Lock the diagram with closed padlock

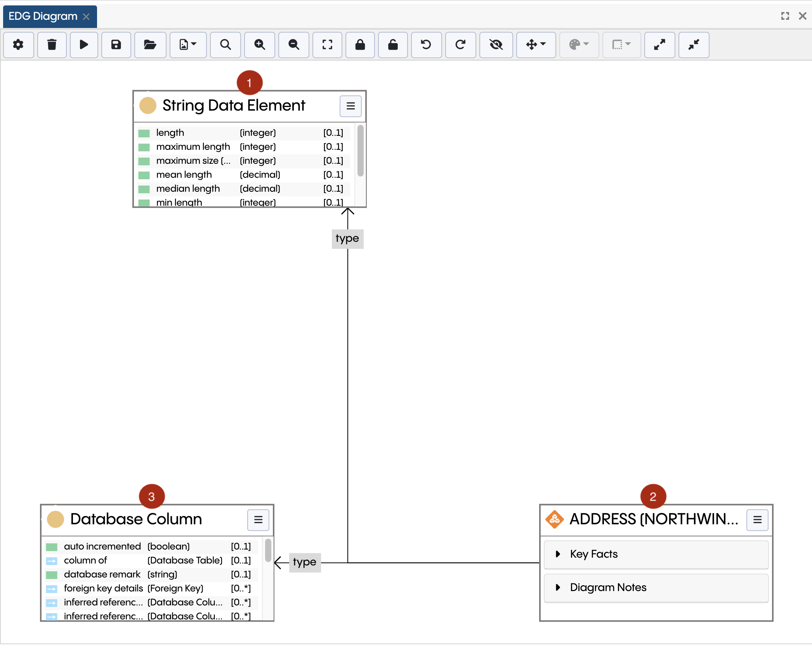(360, 45)
